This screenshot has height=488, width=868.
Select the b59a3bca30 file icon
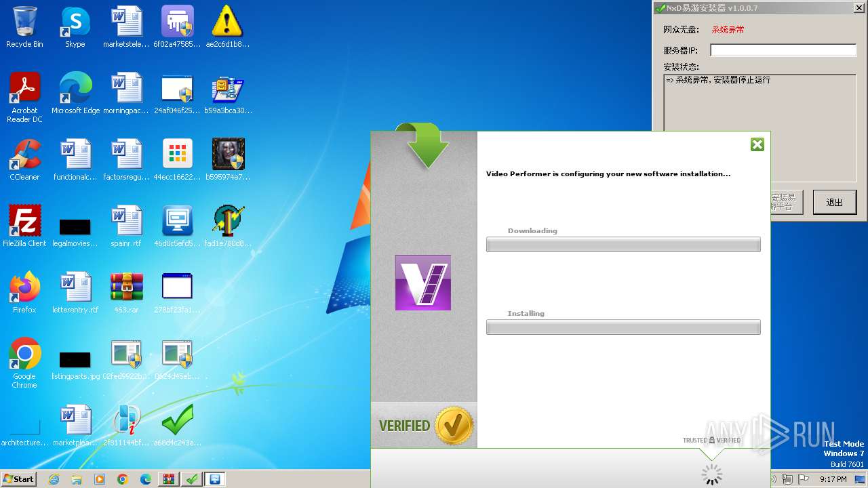click(228, 94)
